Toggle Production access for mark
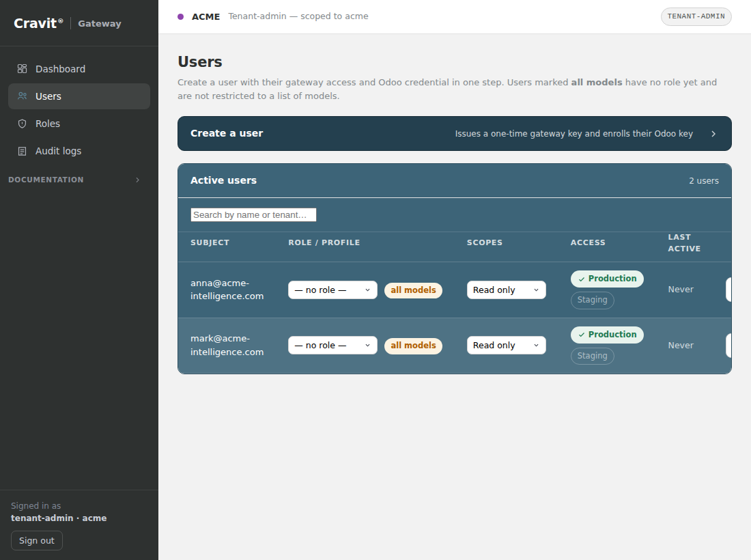Viewport: 751px width, 560px height. [607, 335]
